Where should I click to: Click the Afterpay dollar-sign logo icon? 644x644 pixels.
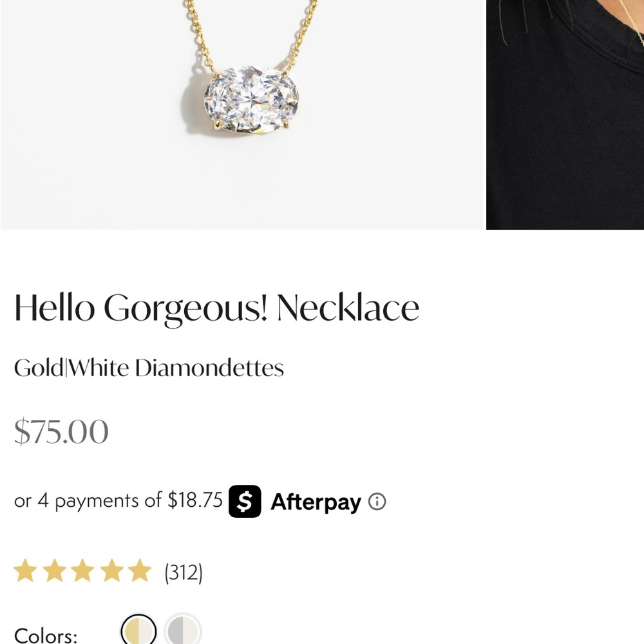pyautogui.click(x=246, y=502)
